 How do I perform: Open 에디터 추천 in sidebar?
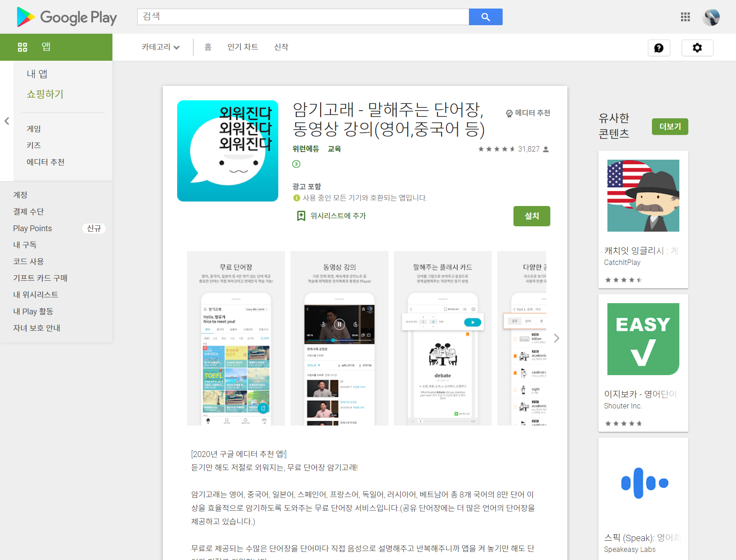tap(45, 162)
